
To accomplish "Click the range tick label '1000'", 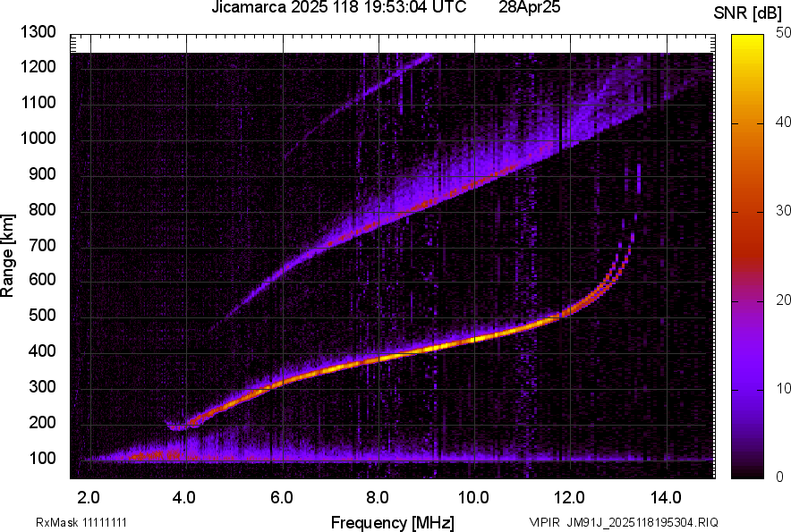I will coord(38,139).
